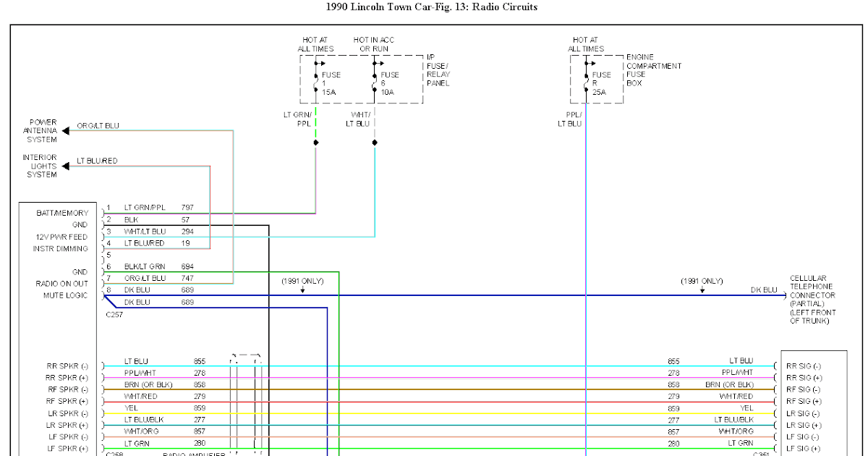Click 'ORG/LT BLU' beside the power antenna arrow
868x456 pixels.
pos(98,126)
